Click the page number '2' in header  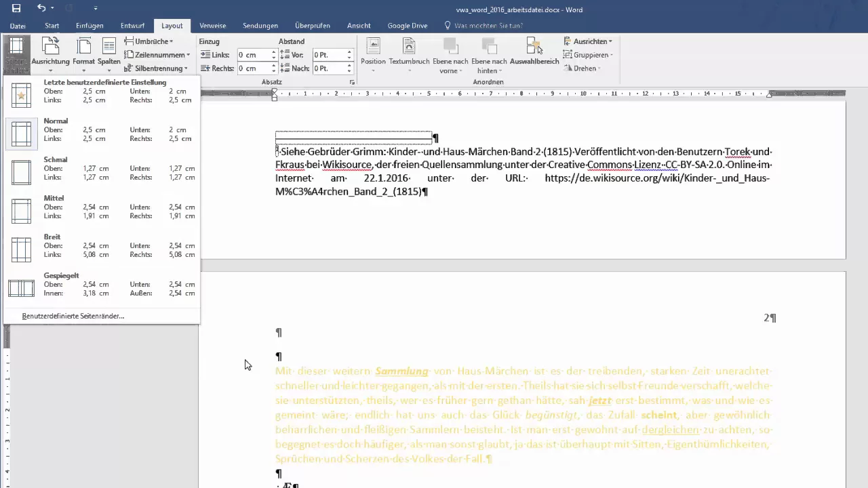[x=767, y=318]
